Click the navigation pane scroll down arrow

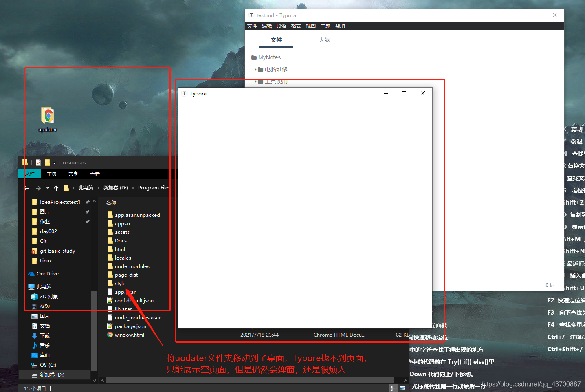(x=94, y=381)
